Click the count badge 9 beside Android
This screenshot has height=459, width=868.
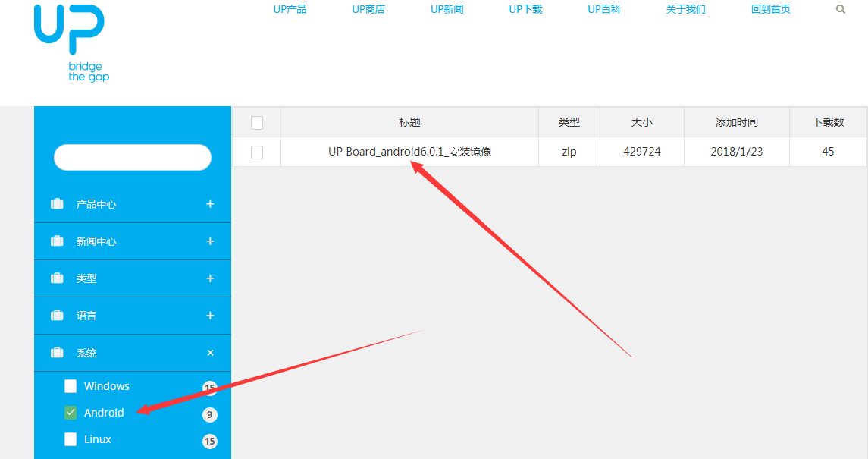point(210,413)
